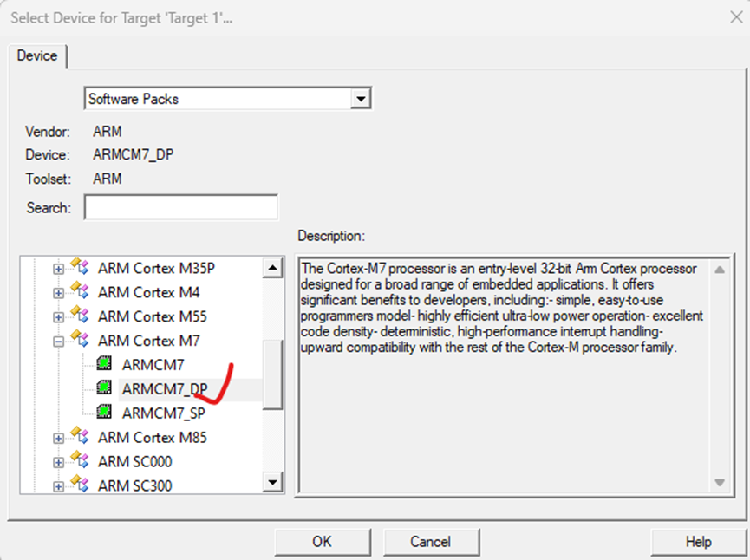The width and height of the screenshot is (750, 560).
Task: Collapse the ARM Cortex M7 tree node
Action: tap(58, 342)
